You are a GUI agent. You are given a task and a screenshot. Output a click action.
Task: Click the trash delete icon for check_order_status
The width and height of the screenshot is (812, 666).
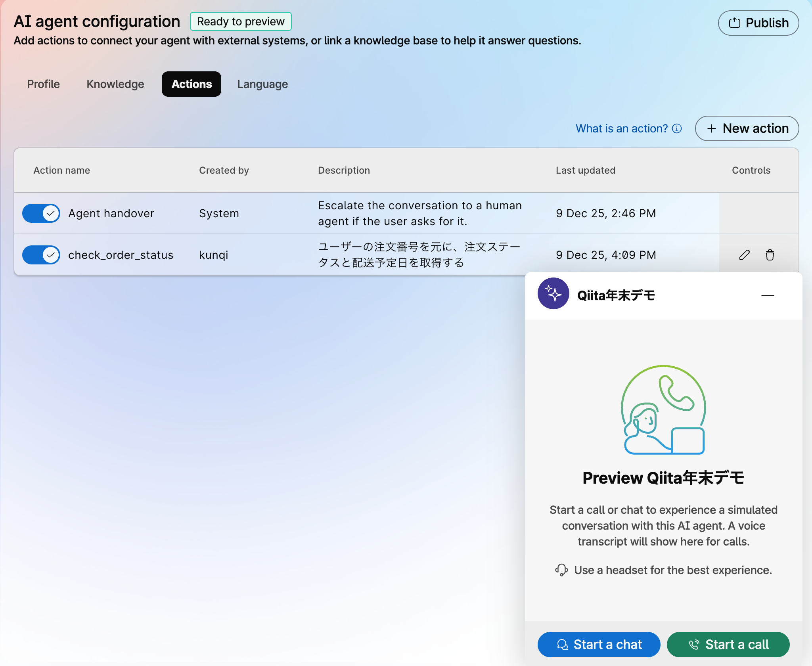(770, 255)
